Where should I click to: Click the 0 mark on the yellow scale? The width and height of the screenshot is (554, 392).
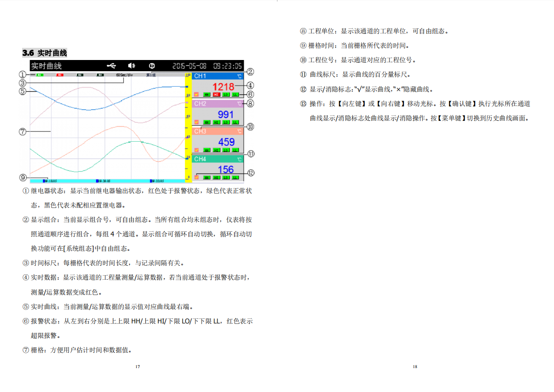(x=189, y=176)
